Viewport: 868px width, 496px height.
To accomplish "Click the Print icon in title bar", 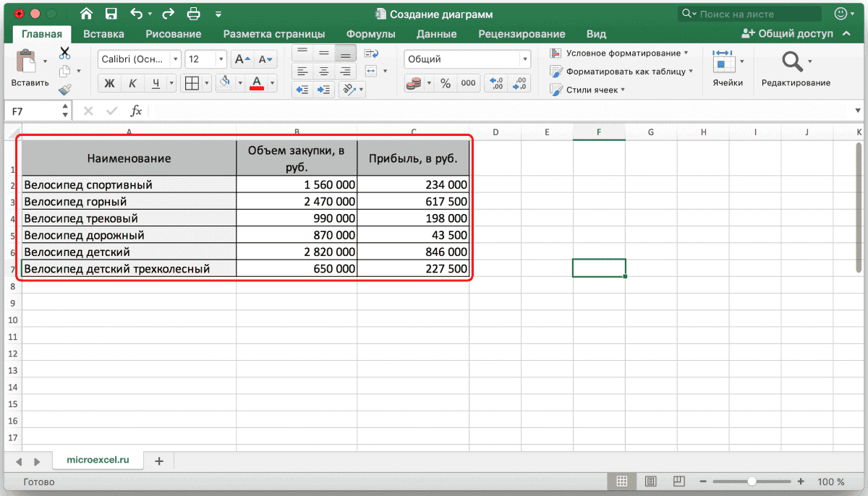I will (193, 14).
